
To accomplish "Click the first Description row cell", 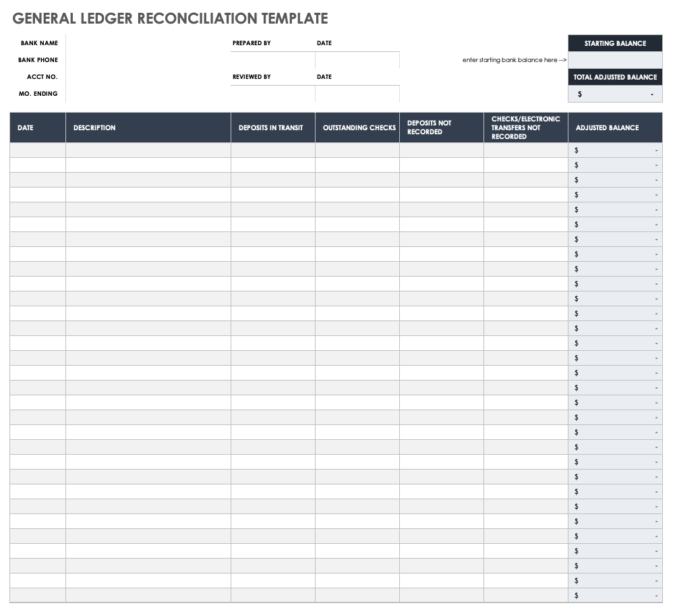I will point(147,150).
